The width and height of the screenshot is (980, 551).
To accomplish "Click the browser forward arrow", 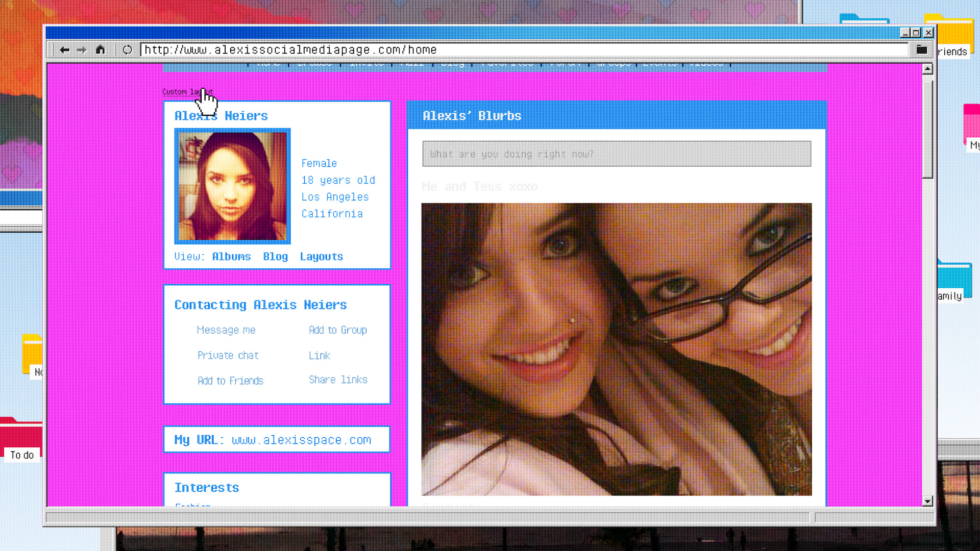I will (x=82, y=50).
